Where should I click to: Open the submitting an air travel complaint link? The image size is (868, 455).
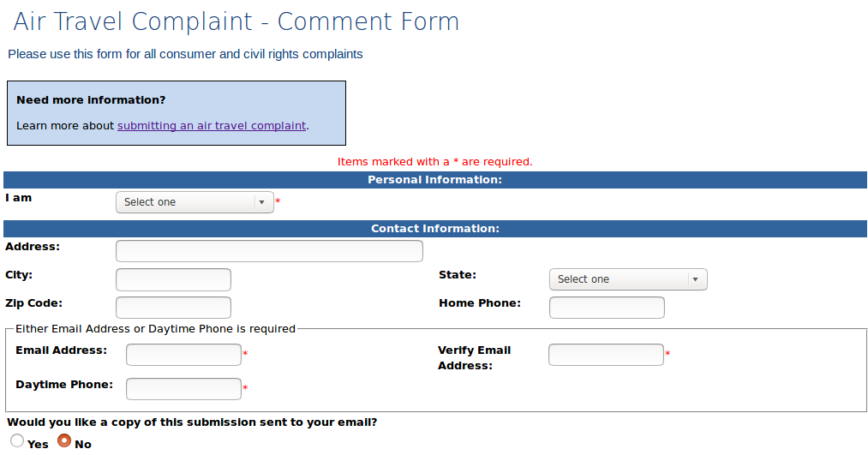[x=212, y=126]
